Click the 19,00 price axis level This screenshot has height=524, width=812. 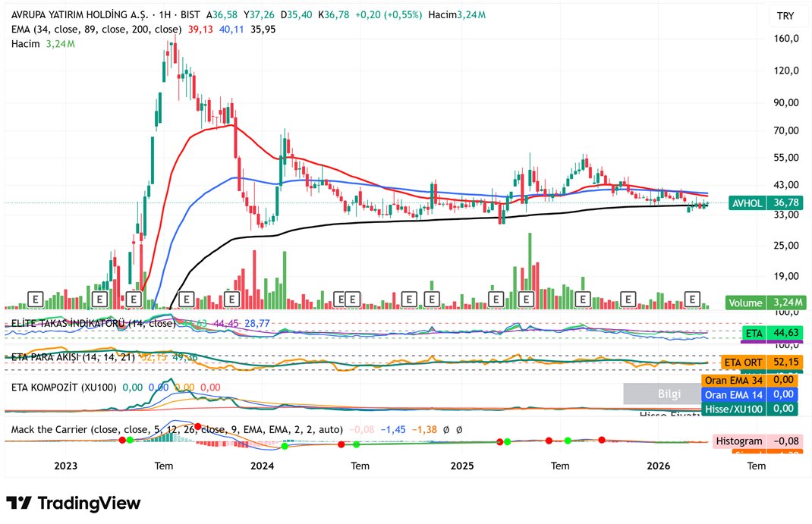click(x=786, y=276)
